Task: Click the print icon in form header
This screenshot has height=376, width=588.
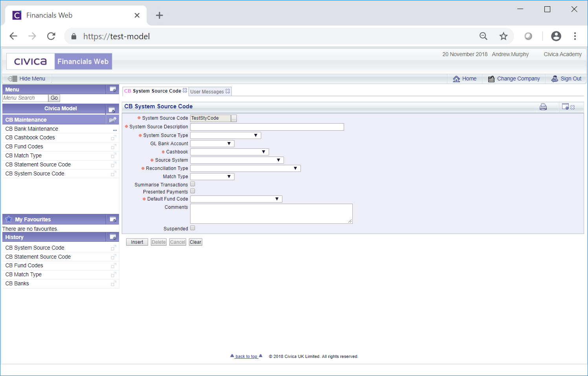Action: (x=543, y=107)
